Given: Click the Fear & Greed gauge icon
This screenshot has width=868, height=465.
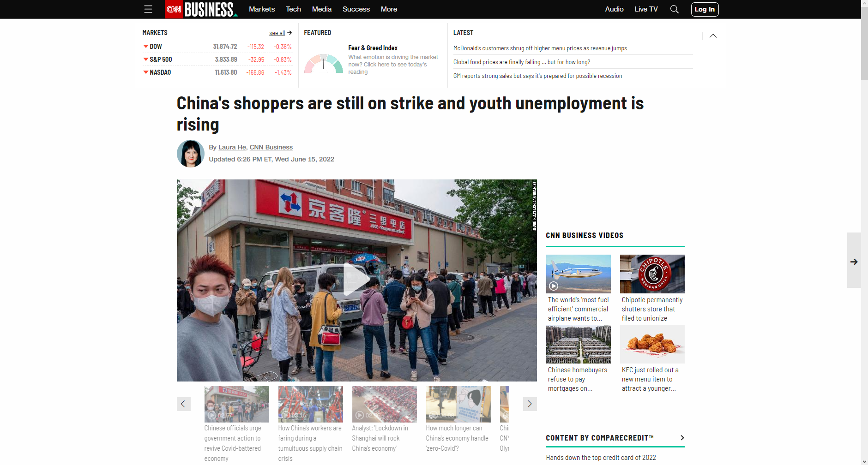Looking at the screenshot, I should click(x=323, y=63).
